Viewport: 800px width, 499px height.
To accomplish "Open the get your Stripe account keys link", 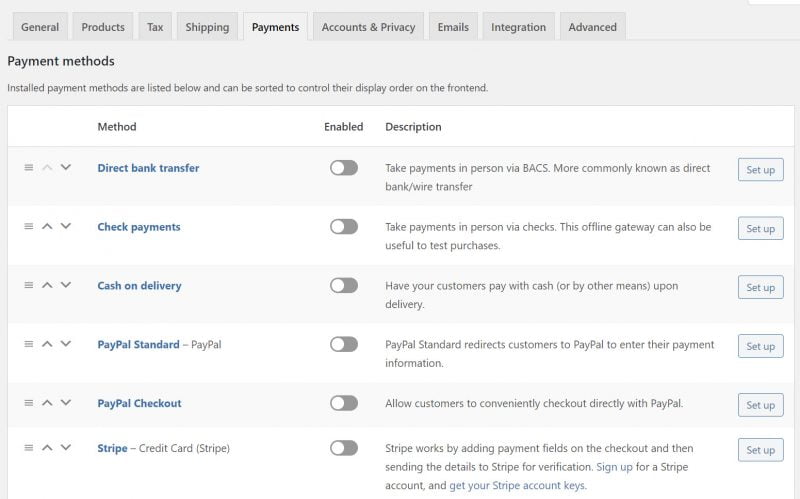I will click(x=517, y=486).
